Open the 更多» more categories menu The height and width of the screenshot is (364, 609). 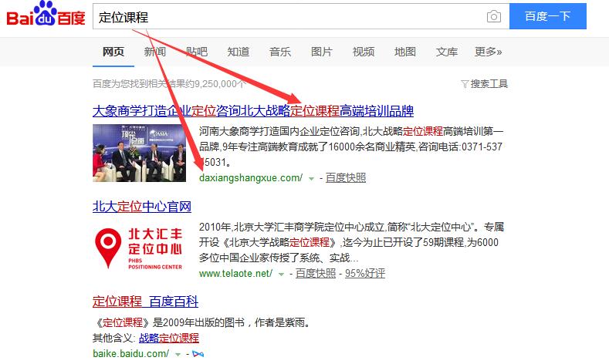click(x=488, y=52)
